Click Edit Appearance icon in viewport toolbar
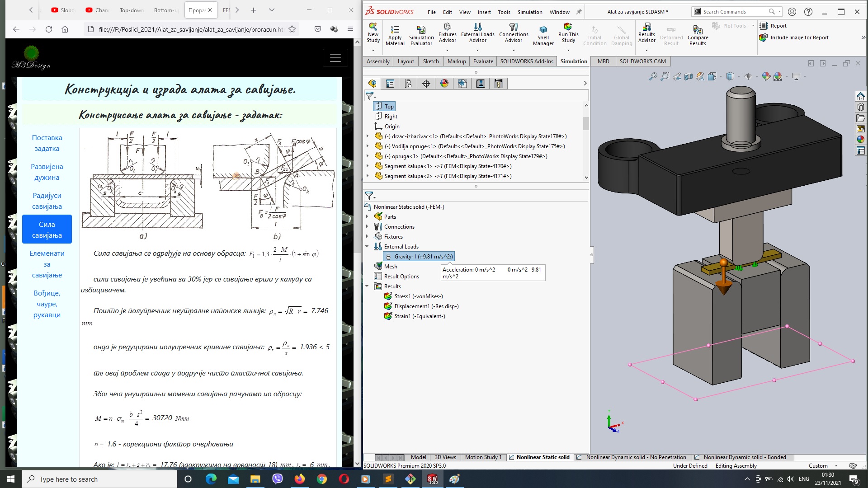 click(x=766, y=77)
